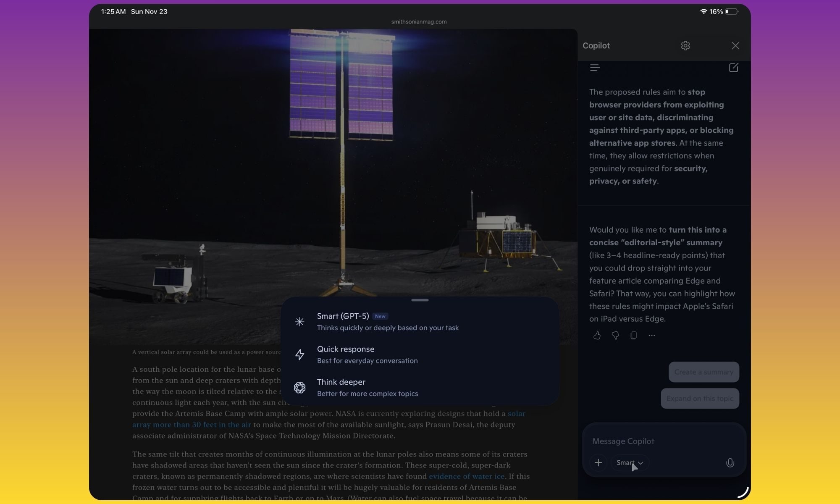Open Wi-Fi status icon
The width and height of the screenshot is (840, 504).
point(703,11)
